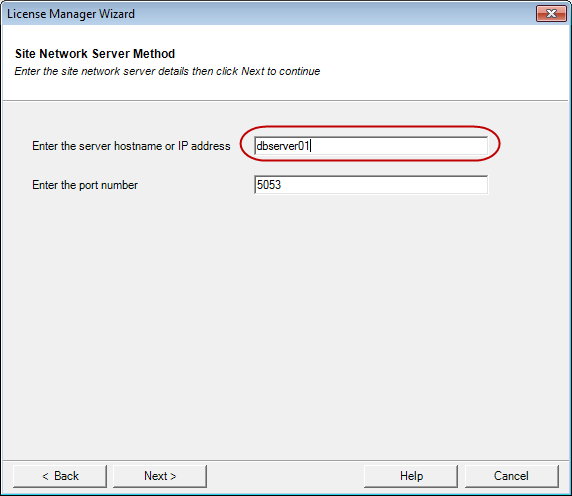Click the blank gray area below port field
The width and height of the screenshot is (572, 496).
[x=285, y=321]
